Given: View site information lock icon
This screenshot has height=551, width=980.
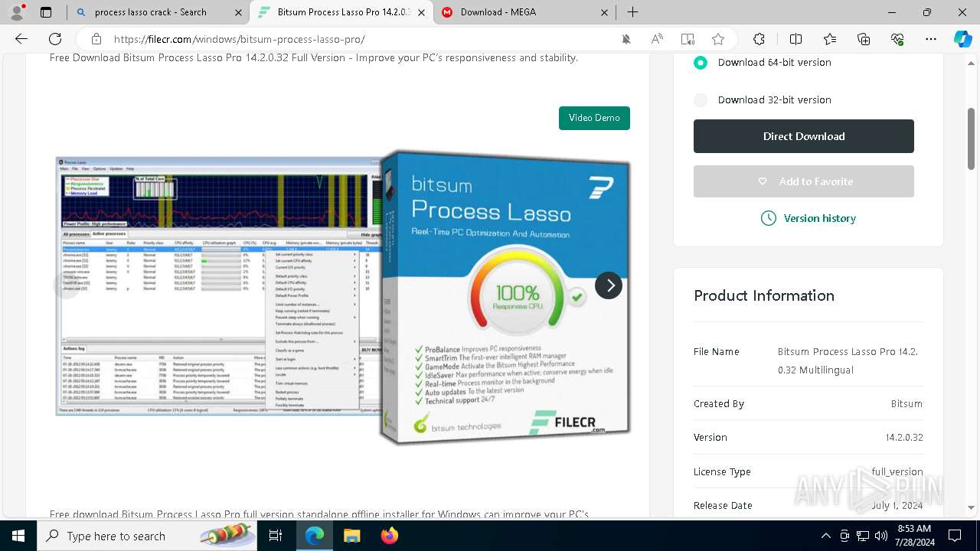Looking at the screenshot, I should click(x=96, y=39).
